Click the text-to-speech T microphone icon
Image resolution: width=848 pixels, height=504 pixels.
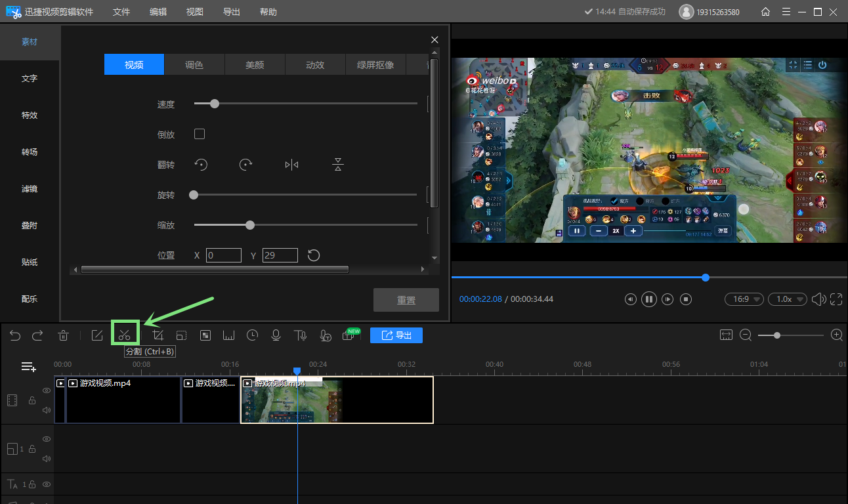301,335
